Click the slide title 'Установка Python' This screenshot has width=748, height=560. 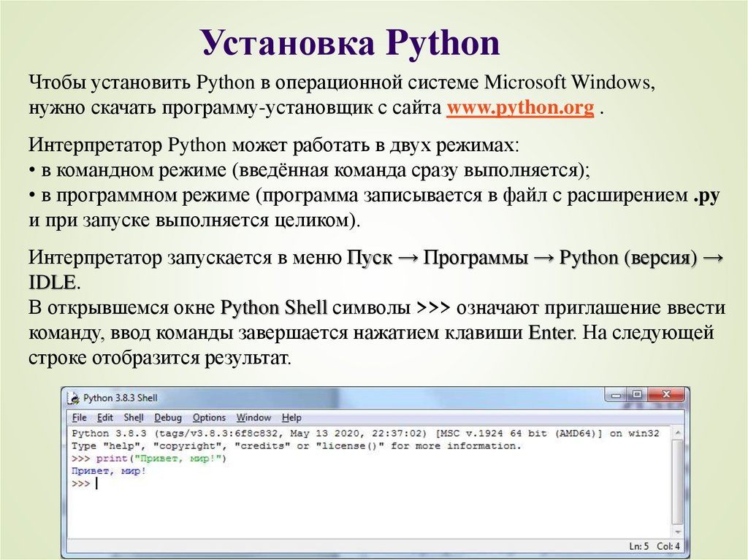[351, 42]
